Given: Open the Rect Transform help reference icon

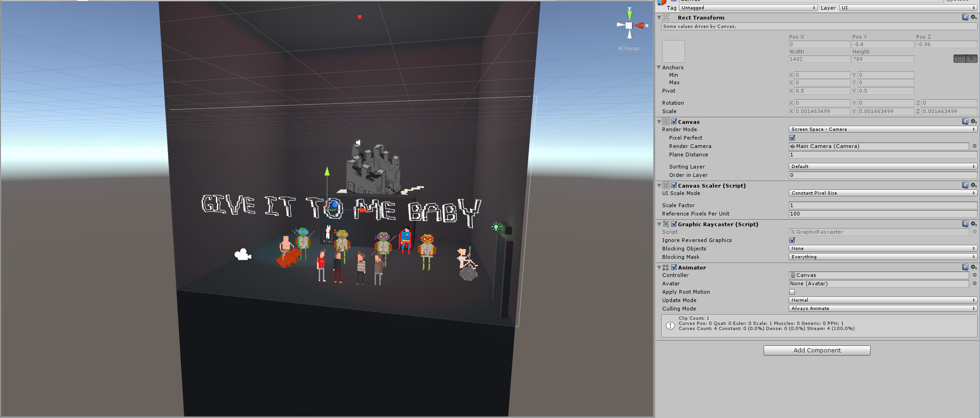Looking at the screenshot, I should click(x=965, y=17).
